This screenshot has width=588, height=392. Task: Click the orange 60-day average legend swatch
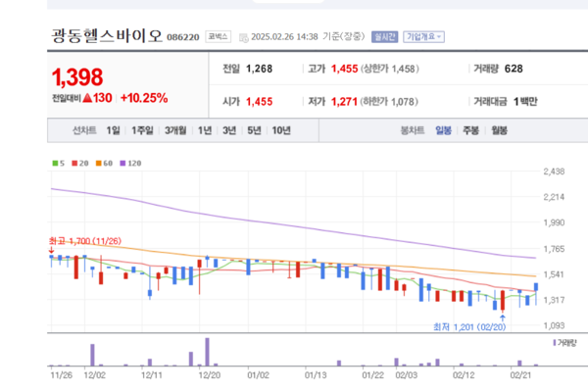click(x=99, y=164)
